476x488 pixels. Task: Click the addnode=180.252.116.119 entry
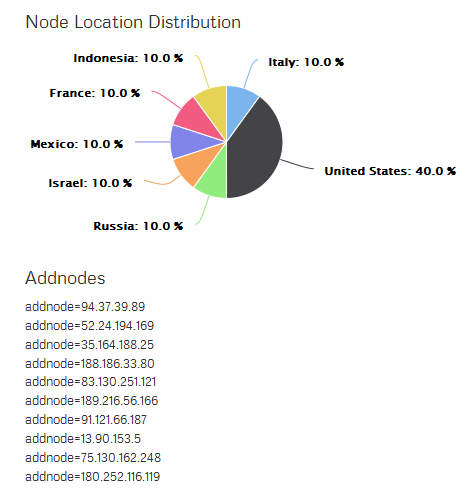(x=93, y=477)
